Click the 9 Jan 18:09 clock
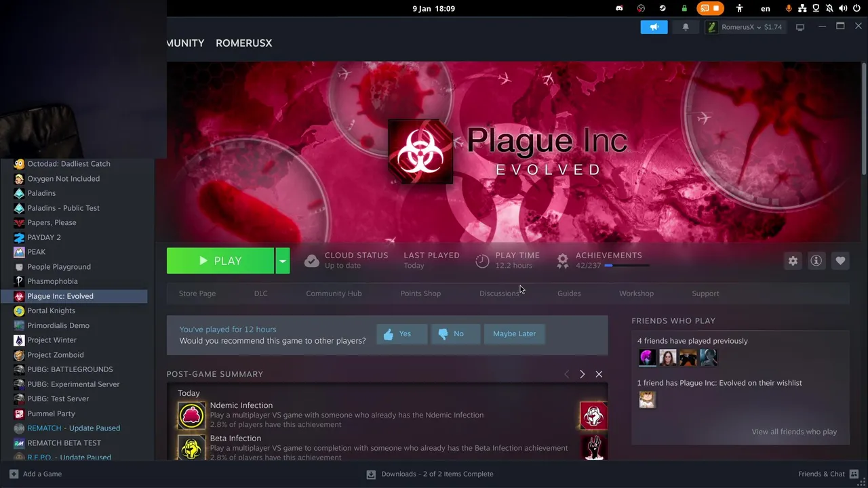The height and width of the screenshot is (488, 868). click(x=434, y=8)
